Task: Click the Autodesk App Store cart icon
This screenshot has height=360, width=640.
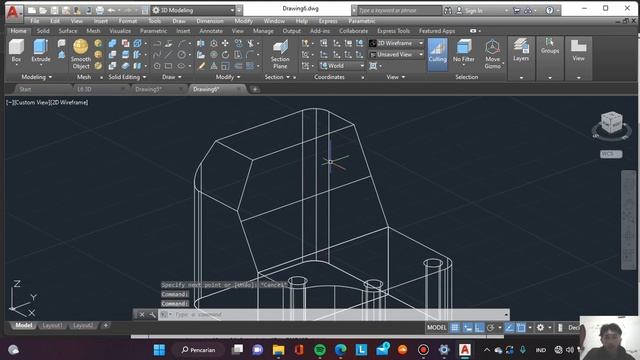Action: tap(517, 11)
